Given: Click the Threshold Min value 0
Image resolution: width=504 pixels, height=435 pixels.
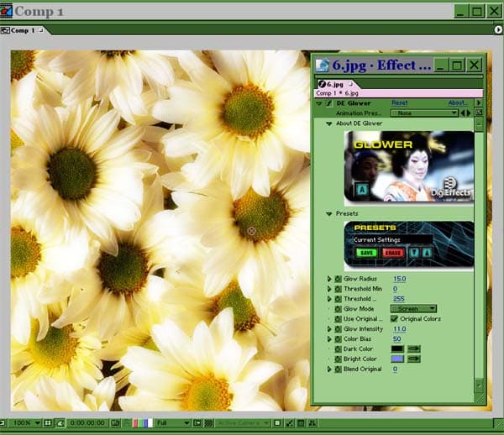Looking at the screenshot, I should click(x=395, y=289).
